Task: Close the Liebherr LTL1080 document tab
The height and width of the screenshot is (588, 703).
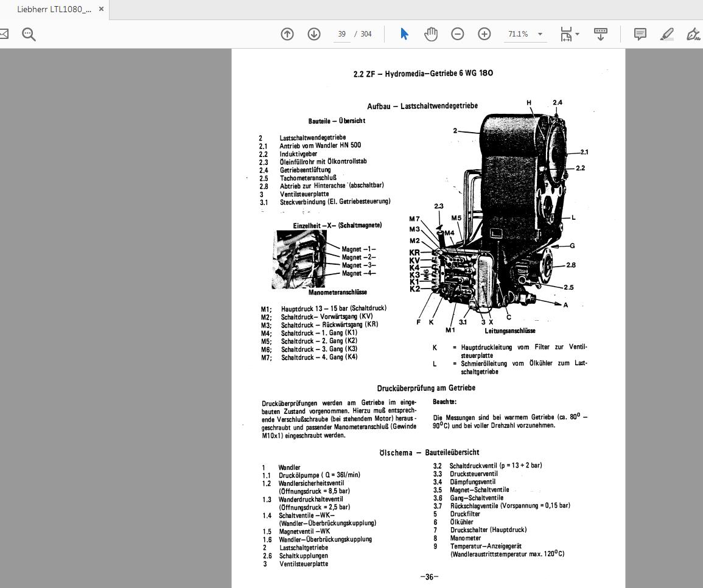Action: [101, 9]
